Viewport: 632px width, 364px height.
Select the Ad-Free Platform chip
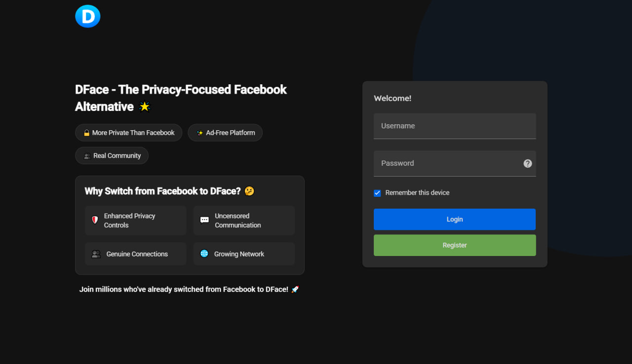pyautogui.click(x=225, y=133)
